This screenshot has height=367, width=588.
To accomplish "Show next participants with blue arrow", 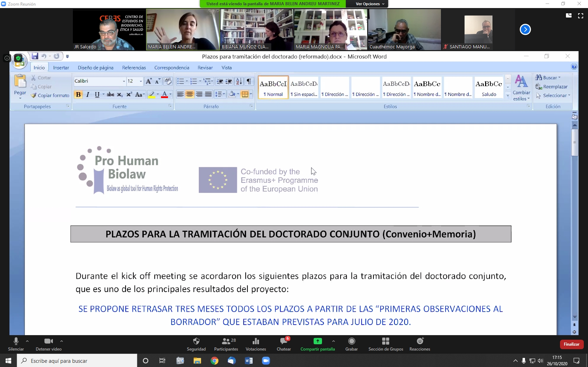I will 525,29.
